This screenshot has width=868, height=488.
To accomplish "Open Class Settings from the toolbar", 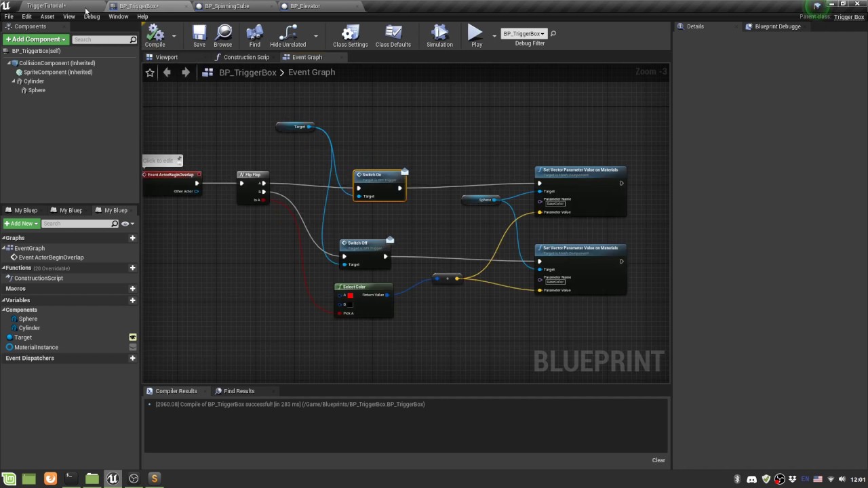I will coord(350,34).
